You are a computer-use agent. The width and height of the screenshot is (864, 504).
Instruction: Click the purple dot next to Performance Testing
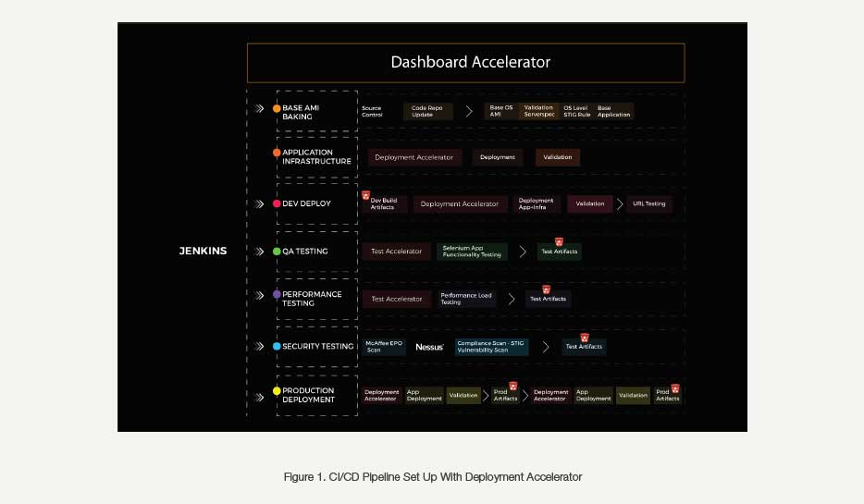point(277,295)
